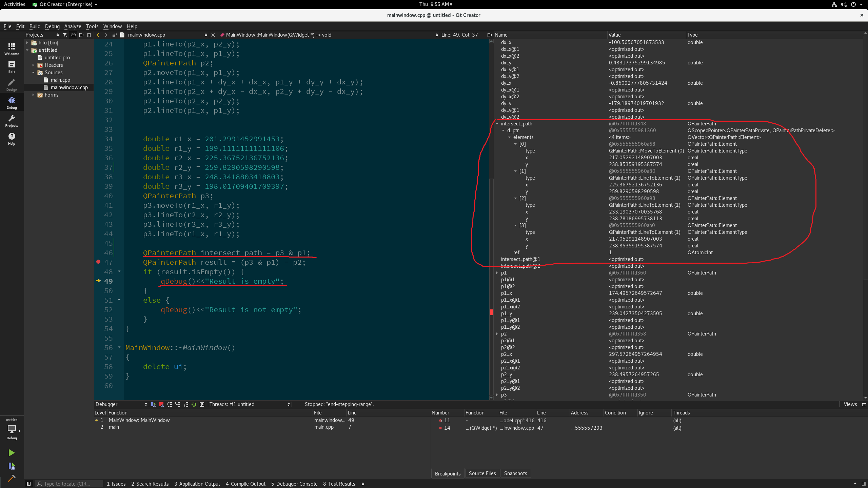Open the Analyze menu
The image size is (868, 488).
pos(73,26)
